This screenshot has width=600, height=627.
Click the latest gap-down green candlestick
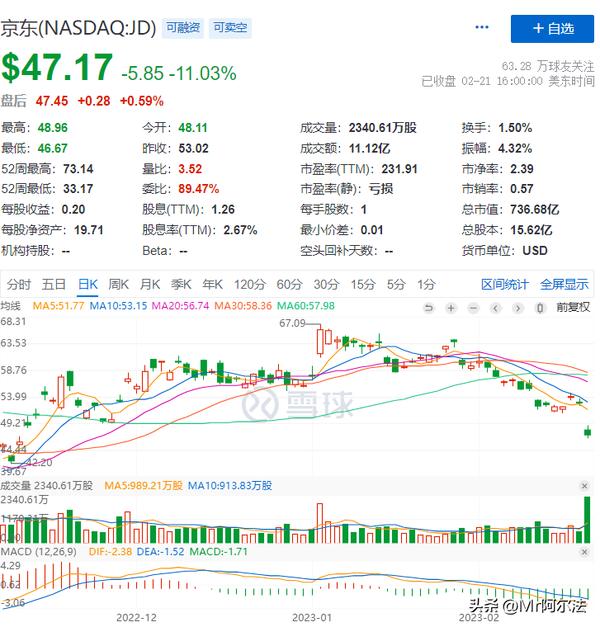click(587, 432)
